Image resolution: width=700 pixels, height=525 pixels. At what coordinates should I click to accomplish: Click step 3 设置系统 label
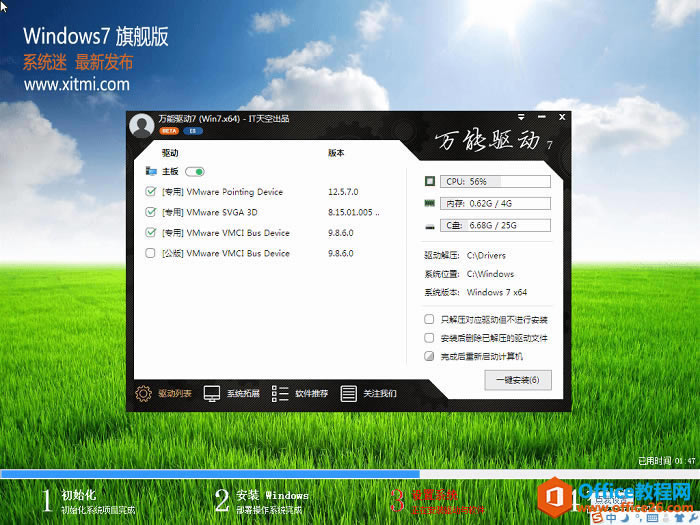point(434,495)
